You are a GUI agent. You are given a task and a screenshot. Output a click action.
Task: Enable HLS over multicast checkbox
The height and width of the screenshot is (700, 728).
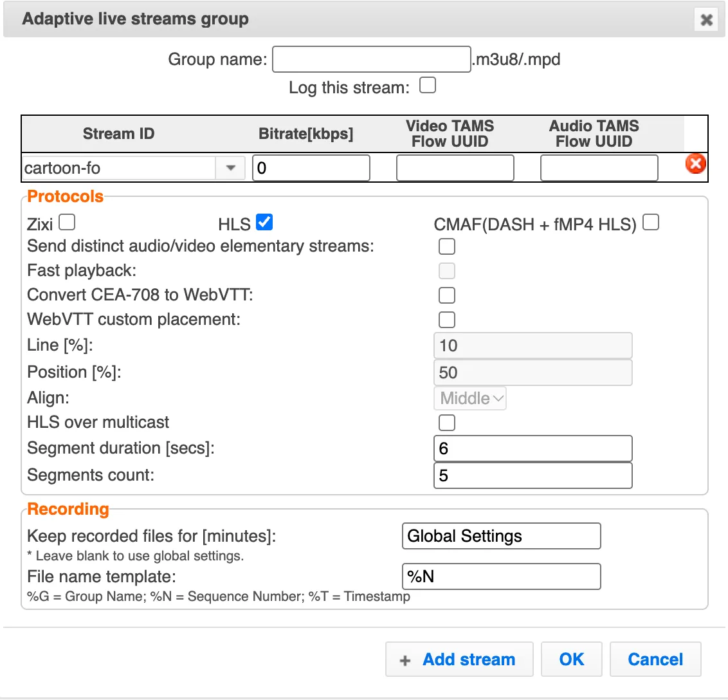coord(447,423)
